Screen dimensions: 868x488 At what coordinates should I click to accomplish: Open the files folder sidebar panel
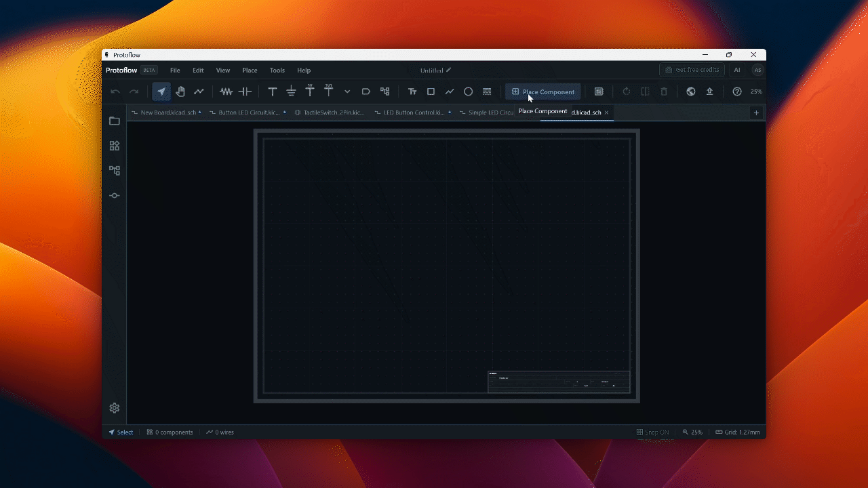tap(115, 121)
